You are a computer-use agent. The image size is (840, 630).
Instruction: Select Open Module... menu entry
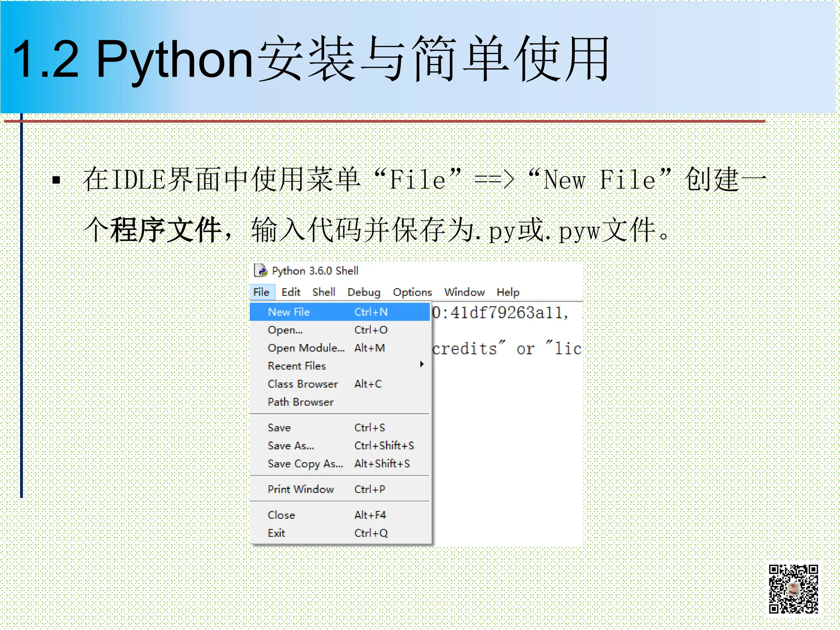tap(340, 348)
